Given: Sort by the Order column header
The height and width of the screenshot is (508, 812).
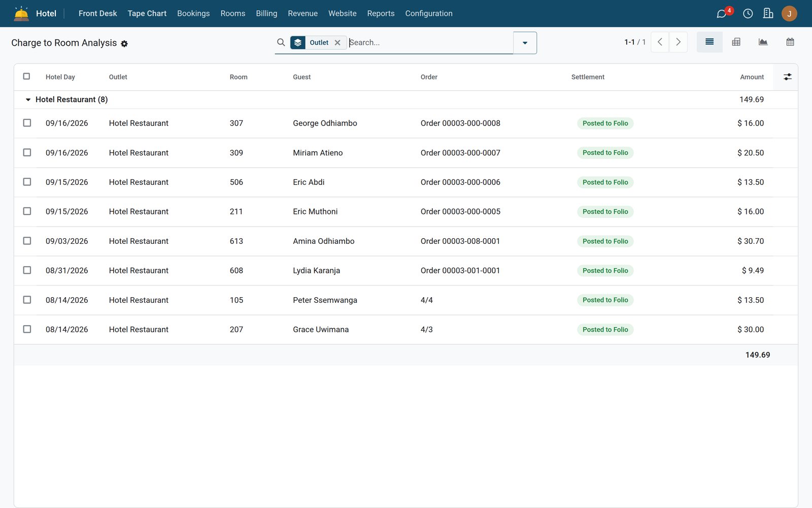Looking at the screenshot, I should pyautogui.click(x=429, y=77).
